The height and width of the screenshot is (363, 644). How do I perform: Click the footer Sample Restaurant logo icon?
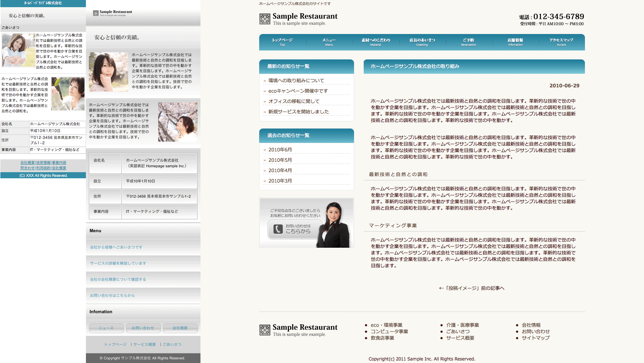[265, 330]
